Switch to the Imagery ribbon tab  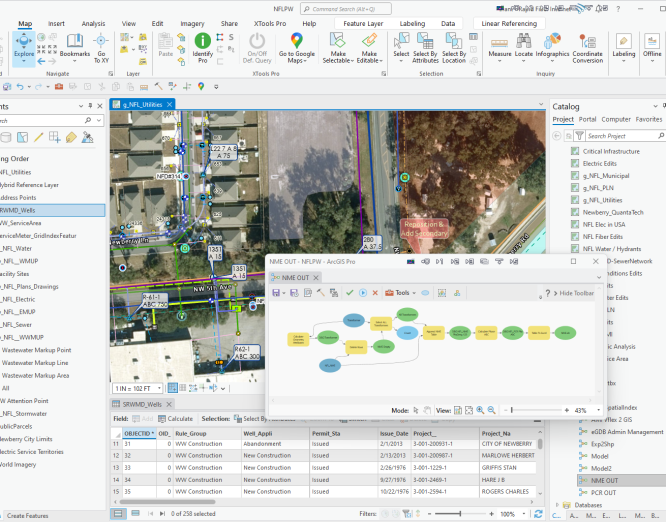[192, 24]
